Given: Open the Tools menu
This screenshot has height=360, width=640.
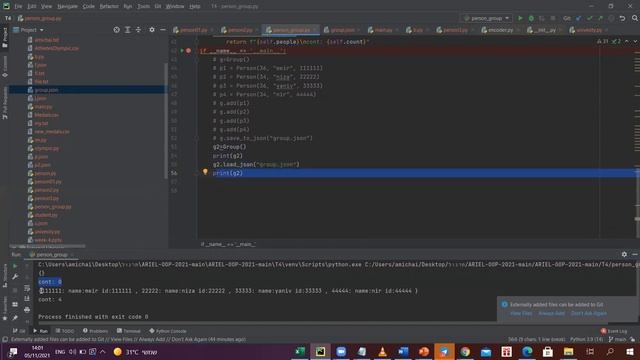Looking at the screenshot, I should 143,6.
